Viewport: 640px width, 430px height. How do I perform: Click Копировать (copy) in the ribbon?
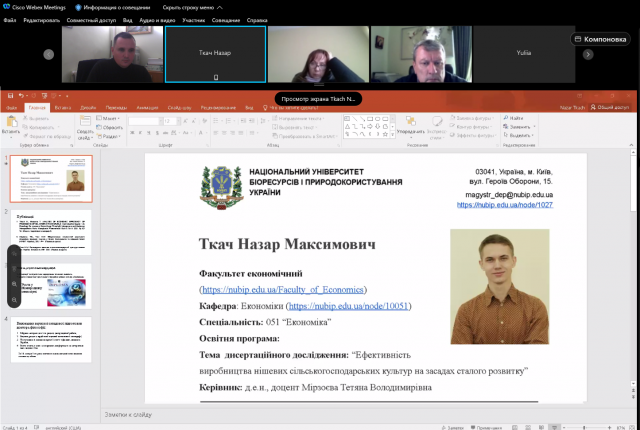pyautogui.click(x=38, y=127)
